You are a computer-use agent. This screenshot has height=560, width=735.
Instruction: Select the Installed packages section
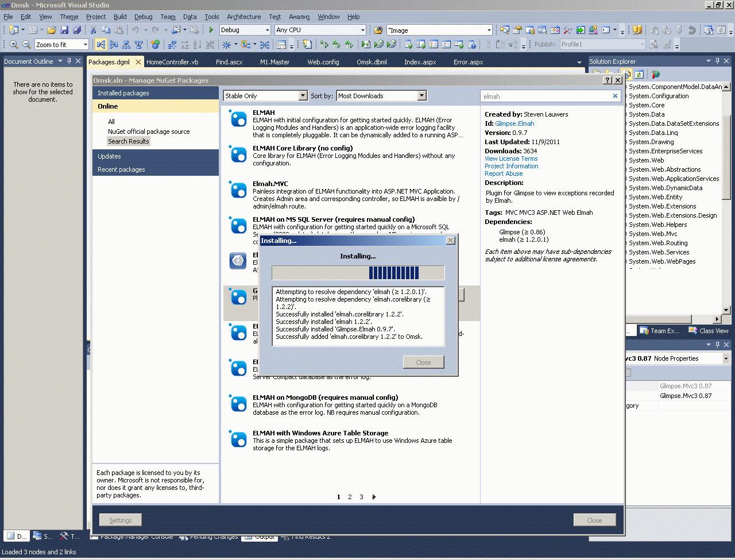pyautogui.click(x=156, y=93)
